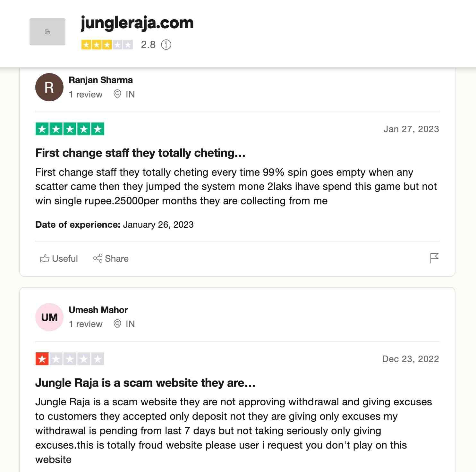Click the Share icon on Ranjan's review
Screen dimensions: 476x472
[98, 258]
